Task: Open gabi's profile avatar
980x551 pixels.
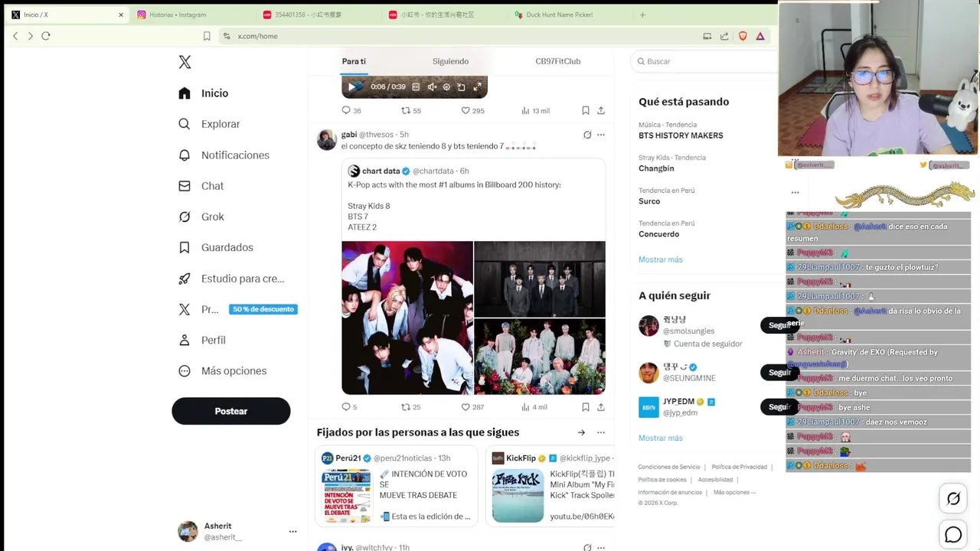Action: pyautogui.click(x=327, y=140)
